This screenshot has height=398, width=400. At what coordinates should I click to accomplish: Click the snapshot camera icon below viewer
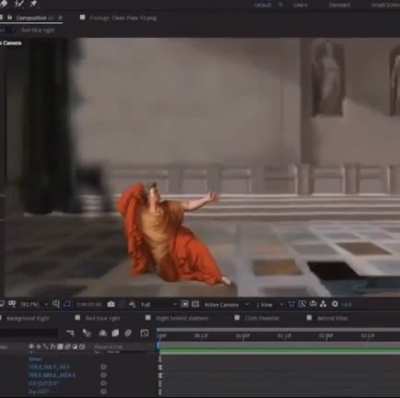click(111, 304)
